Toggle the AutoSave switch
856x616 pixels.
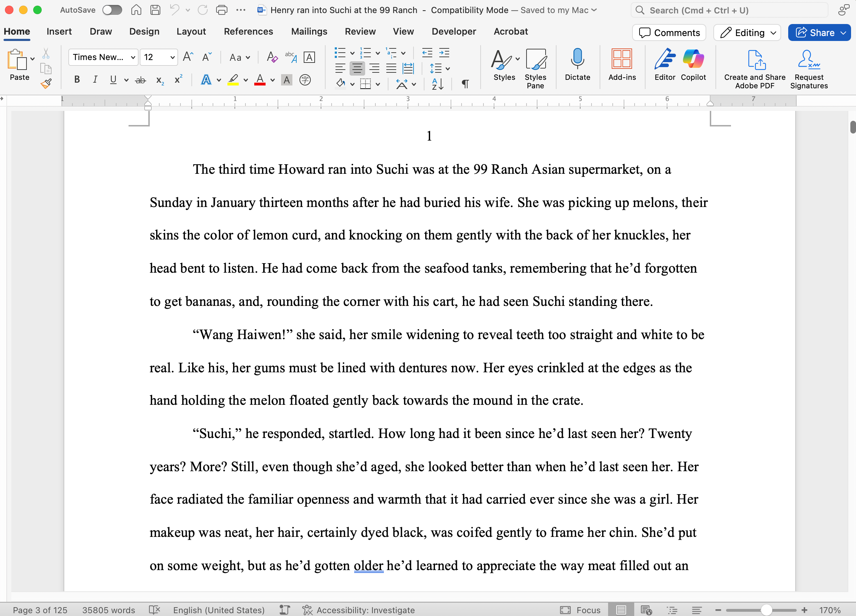[112, 10]
